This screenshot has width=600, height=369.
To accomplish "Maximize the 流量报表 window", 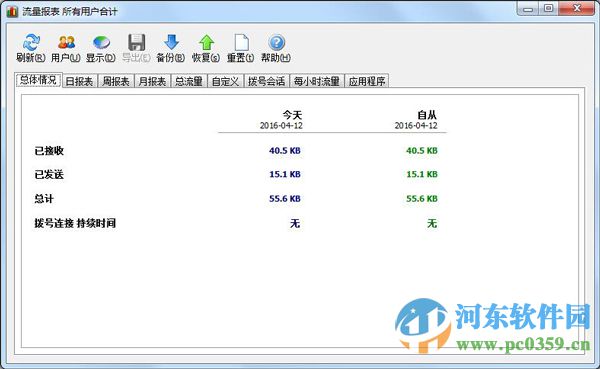I will tap(548, 9).
